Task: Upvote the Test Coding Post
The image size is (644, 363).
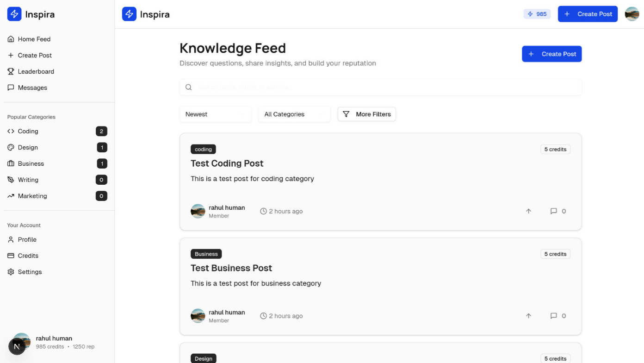Action: [528, 211]
